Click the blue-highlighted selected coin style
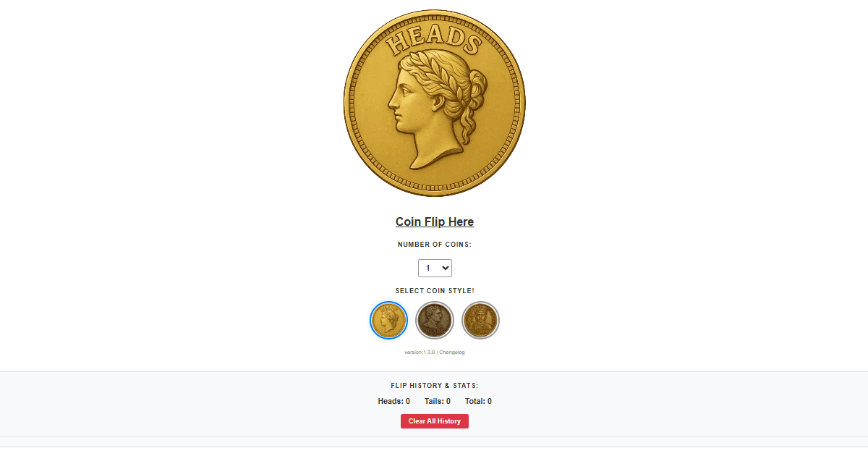868x456 pixels. (388, 320)
